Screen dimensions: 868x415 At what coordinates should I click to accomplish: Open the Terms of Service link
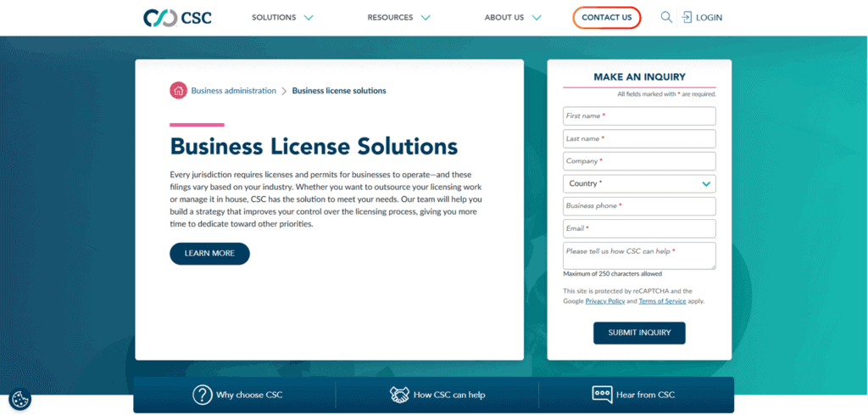[662, 301]
